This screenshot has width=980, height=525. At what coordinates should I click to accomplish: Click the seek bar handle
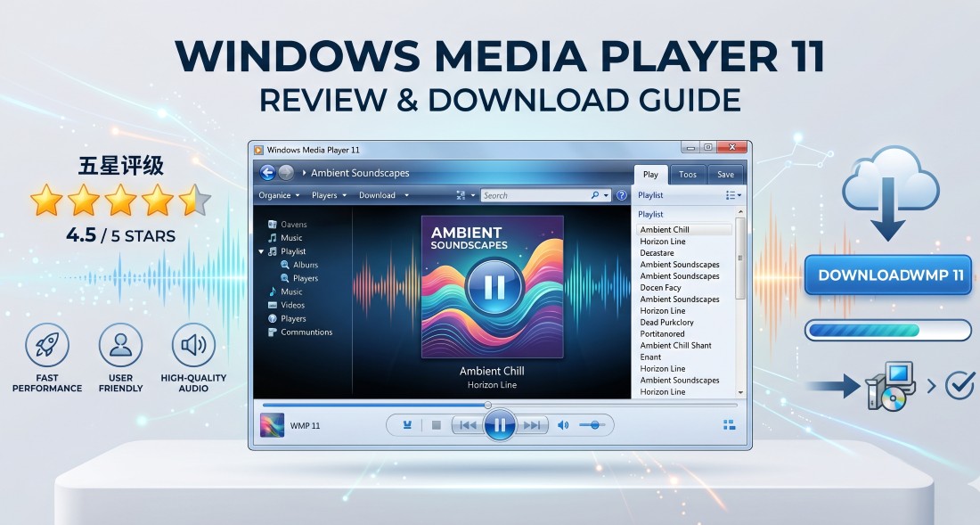488,405
